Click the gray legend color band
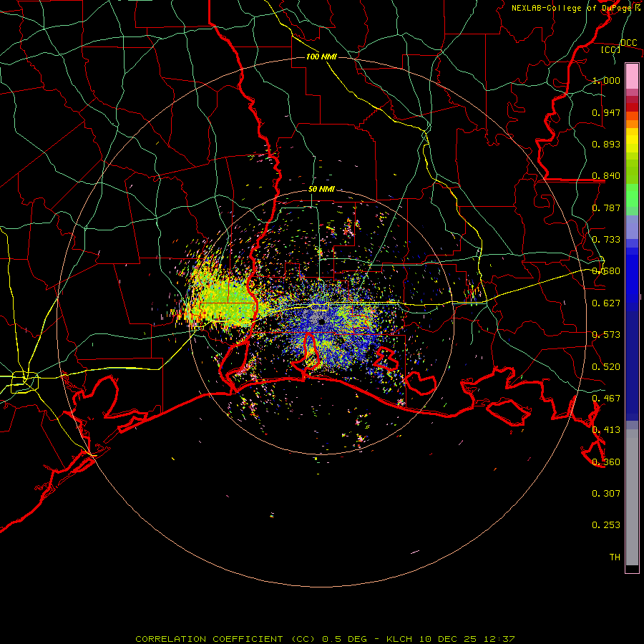Viewport: 644px width, 644px height. 632,497
